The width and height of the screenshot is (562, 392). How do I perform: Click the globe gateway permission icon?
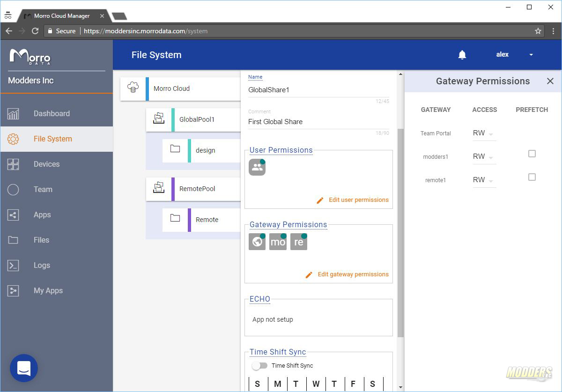257,242
